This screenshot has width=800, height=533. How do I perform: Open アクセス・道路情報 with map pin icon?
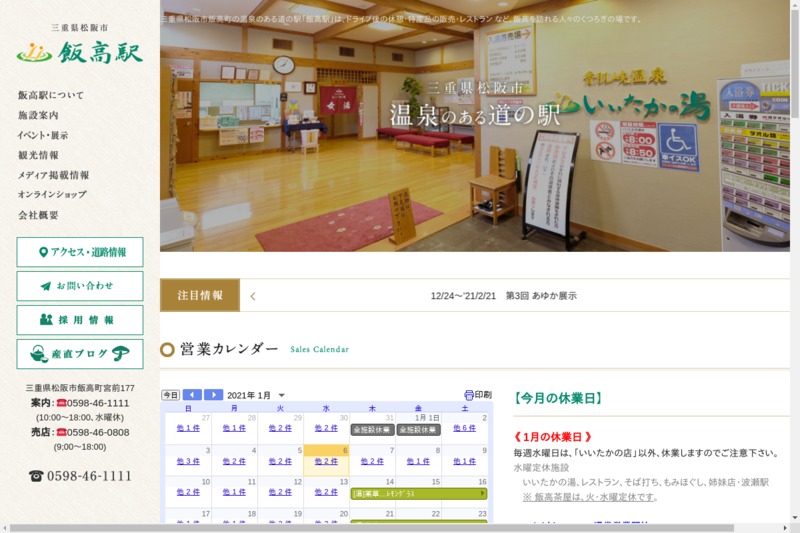80,252
